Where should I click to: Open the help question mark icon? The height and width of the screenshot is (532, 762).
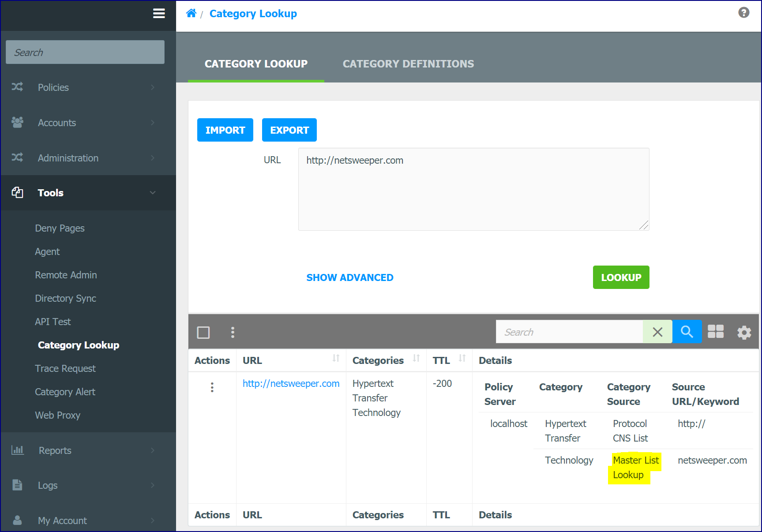pos(743,13)
